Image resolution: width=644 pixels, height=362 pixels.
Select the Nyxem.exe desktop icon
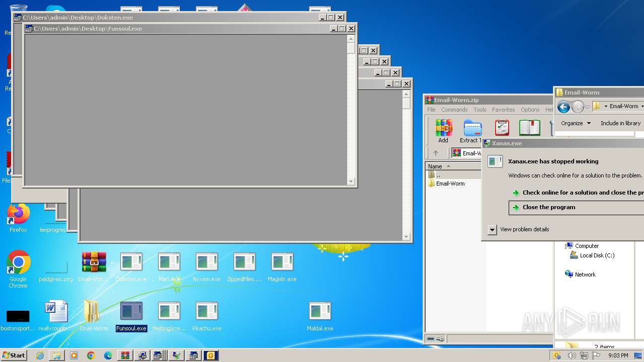pyautogui.click(x=207, y=267)
